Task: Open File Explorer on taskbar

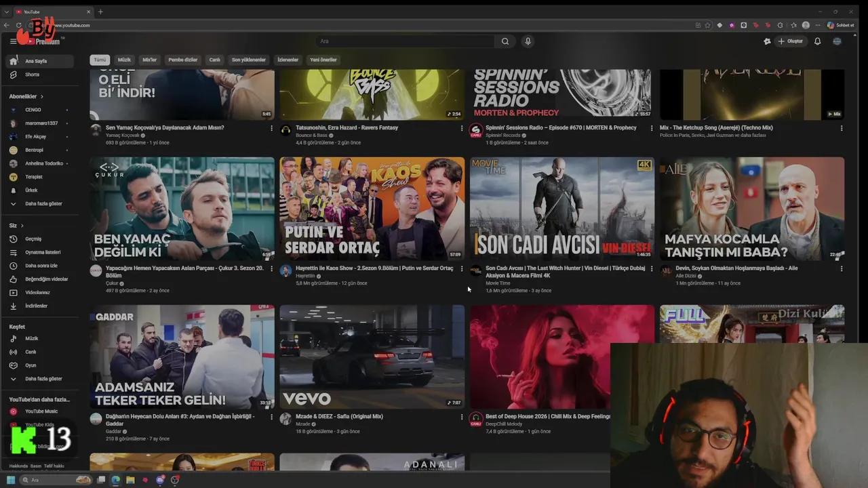Action: pyautogui.click(x=130, y=480)
